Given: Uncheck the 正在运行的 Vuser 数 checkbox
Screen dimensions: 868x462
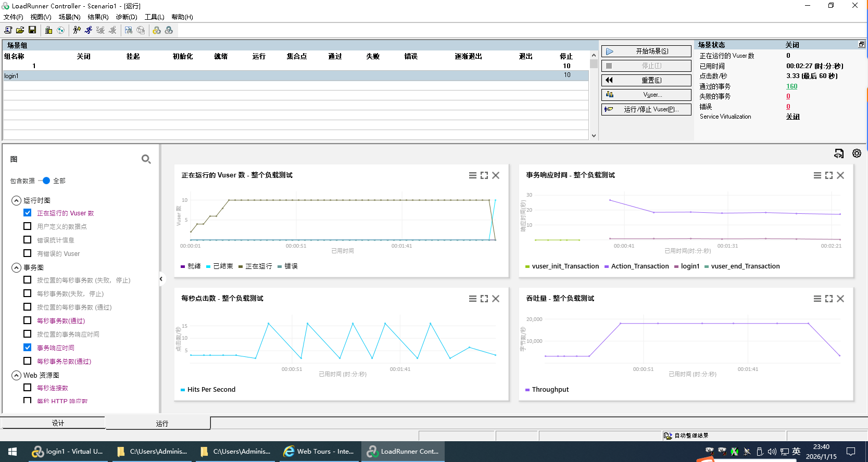Looking at the screenshot, I should point(28,213).
